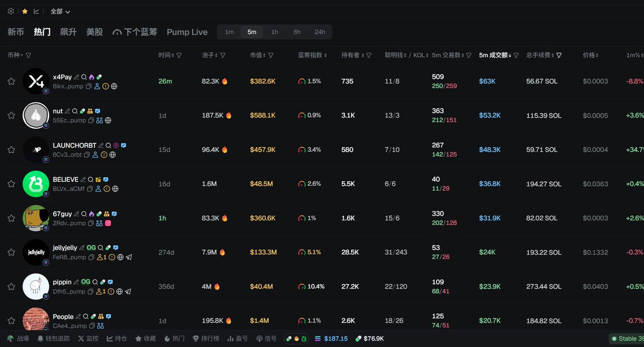
Task: Open 战壕 in bottom bar
Action: click(x=18, y=338)
